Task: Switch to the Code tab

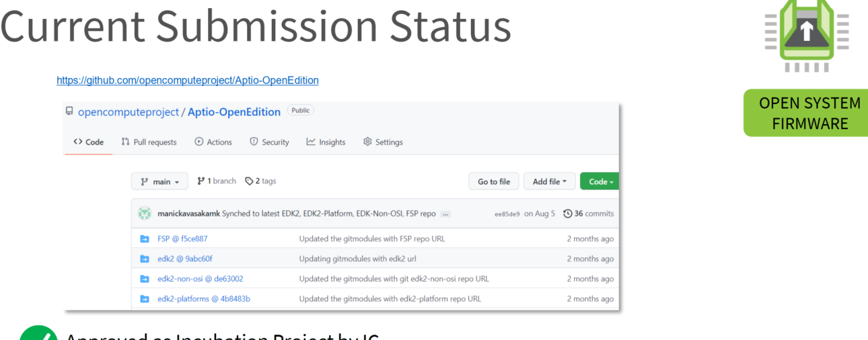Action: coord(88,142)
